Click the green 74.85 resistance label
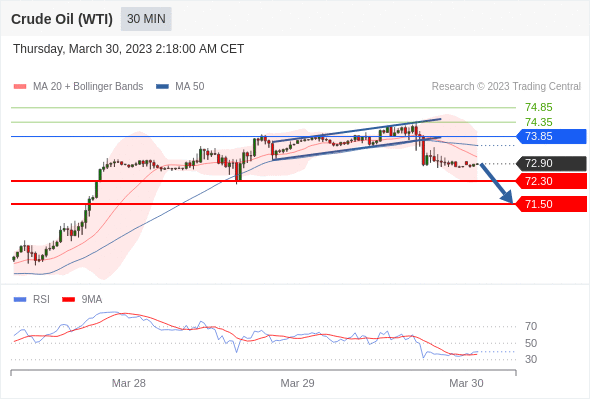 pos(539,108)
